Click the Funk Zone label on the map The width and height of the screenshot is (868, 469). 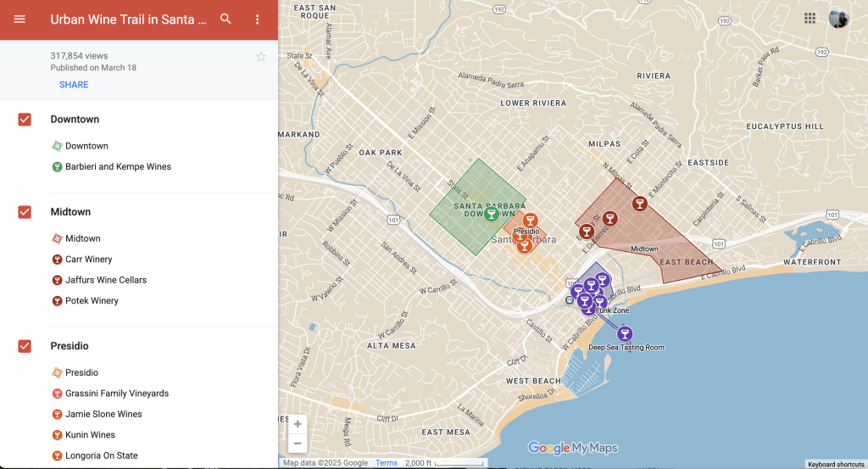tap(612, 310)
